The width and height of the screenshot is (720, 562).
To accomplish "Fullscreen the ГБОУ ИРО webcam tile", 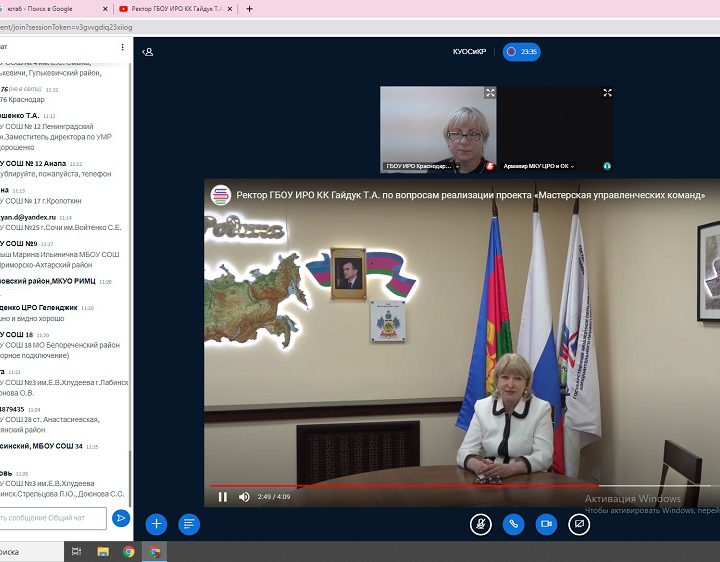I will click(x=490, y=93).
